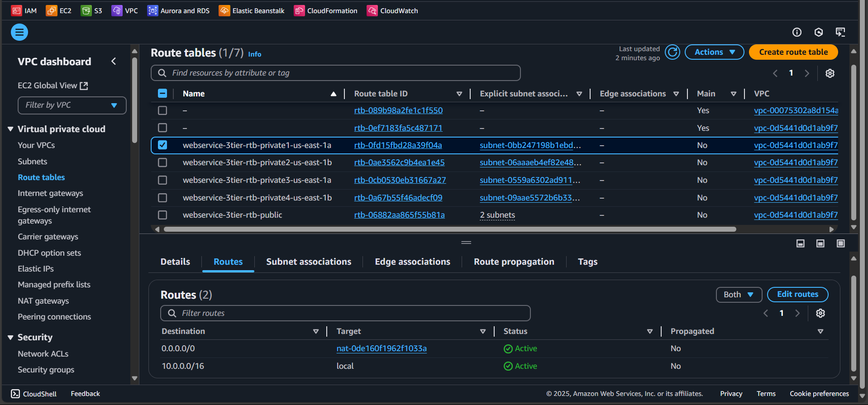Open EC2 Global View external link
The width and height of the screenshot is (868, 405).
[52, 86]
